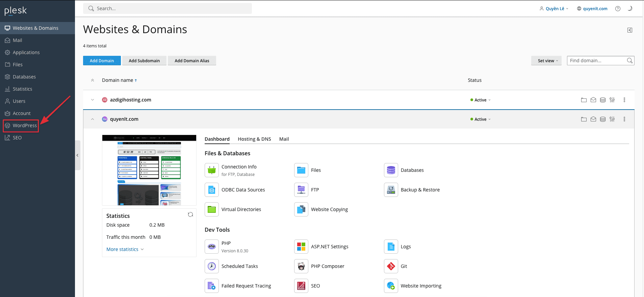The height and width of the screenshot is (297, 644).
Task: Expand the azdigihosting.com domain row
Action: [93, 100]
